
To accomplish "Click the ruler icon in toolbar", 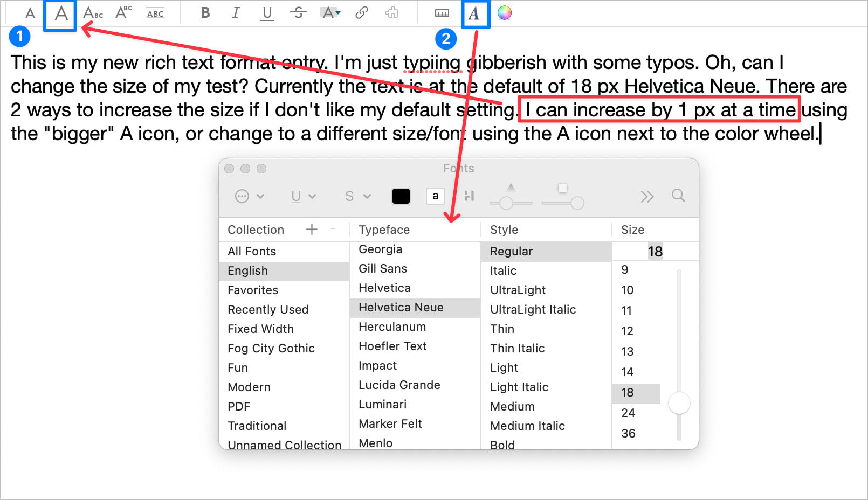I will point(442,13).
